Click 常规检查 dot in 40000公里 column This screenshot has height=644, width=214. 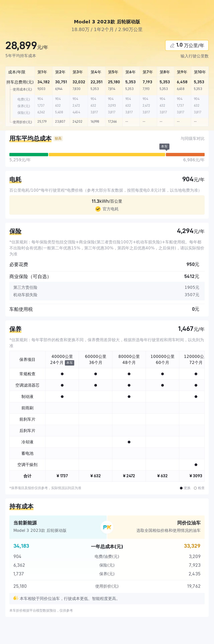pyautogui.click(x=62, y=374)
